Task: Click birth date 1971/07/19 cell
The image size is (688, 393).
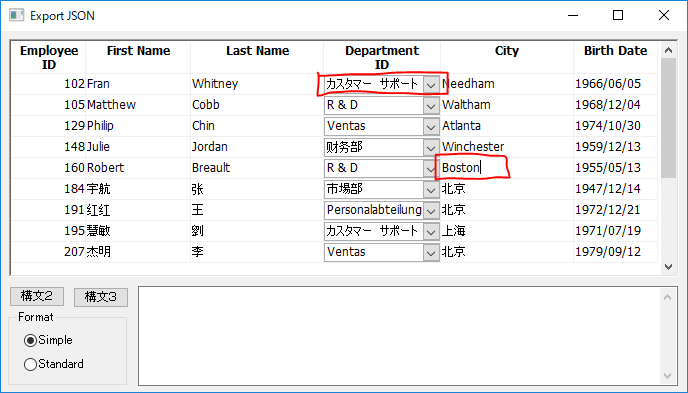Action: pos(615,231)
